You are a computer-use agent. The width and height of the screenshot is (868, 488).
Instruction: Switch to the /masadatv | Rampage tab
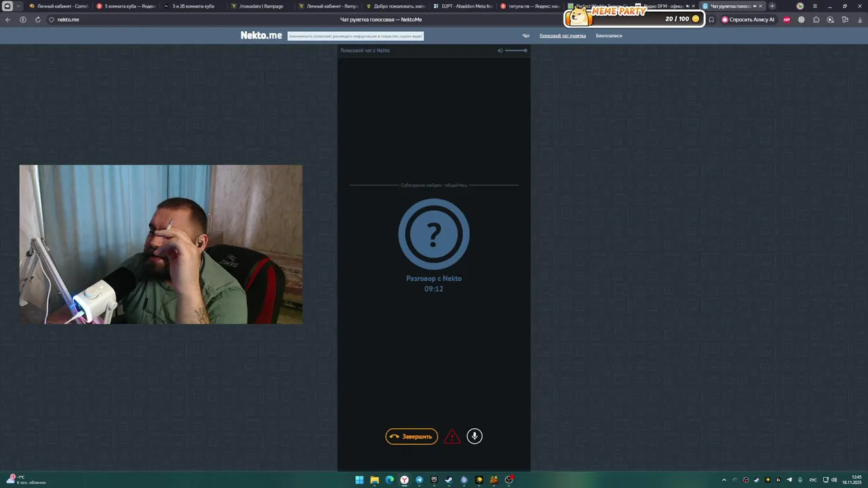tap(260, 6)
